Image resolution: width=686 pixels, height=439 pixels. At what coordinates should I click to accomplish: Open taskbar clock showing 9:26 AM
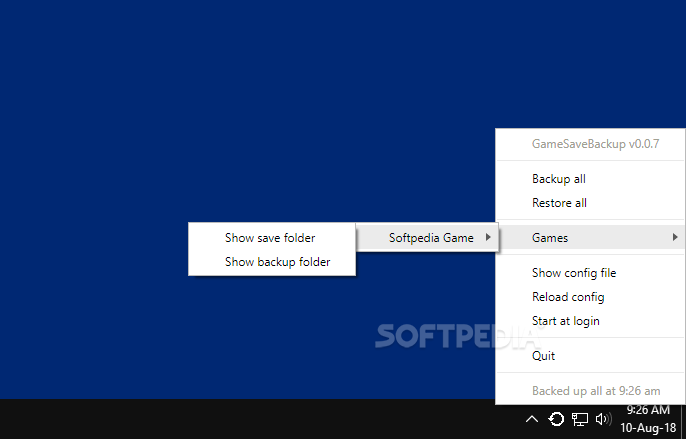648,419
